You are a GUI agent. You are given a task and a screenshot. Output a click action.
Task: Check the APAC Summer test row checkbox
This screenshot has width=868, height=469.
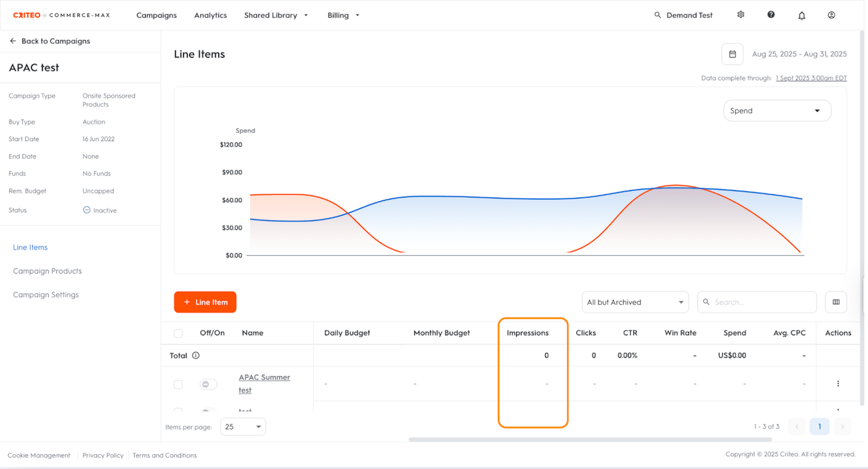pos(178,384)
